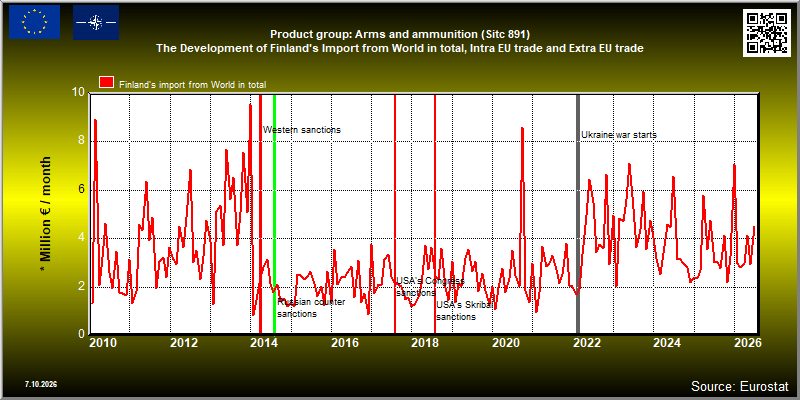Click the 2024 x-axis label
Image resolution: width=800 pixels, height=400 pixels.
[x=668, y=343]
